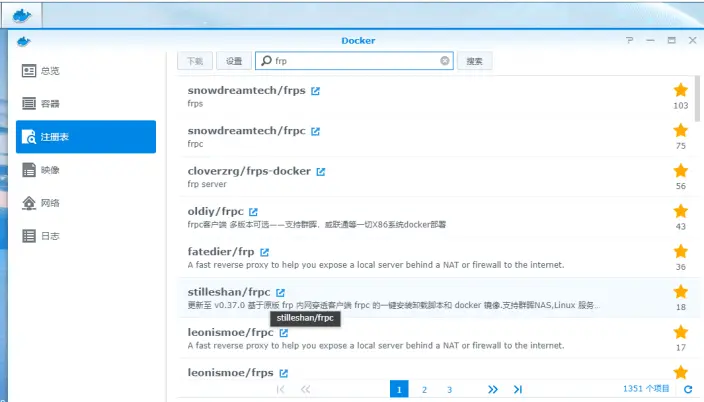Select the oldiy/frpc image row
Image resolution: width=704 pixels, height=402 pixels.
coord(438,217)
